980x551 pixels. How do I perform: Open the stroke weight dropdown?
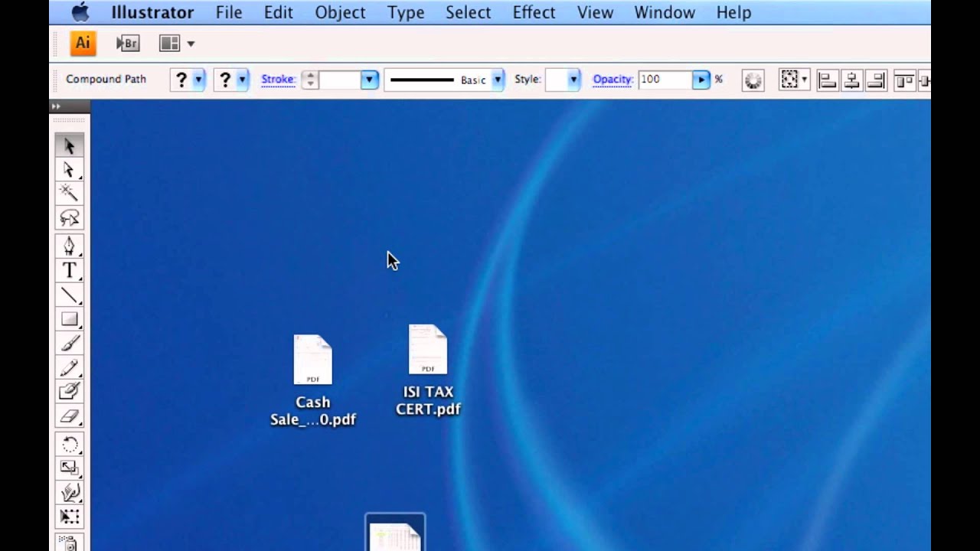click(x=368, y=80)
